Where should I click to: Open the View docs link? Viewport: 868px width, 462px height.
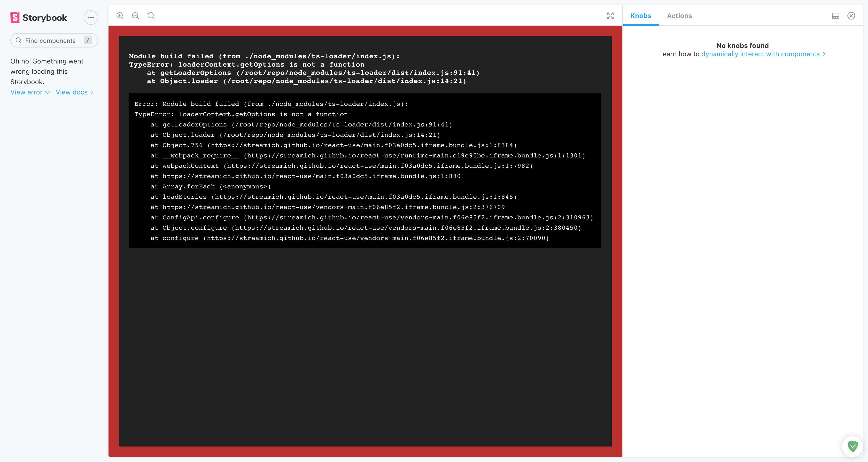click(x=74, y=92)
